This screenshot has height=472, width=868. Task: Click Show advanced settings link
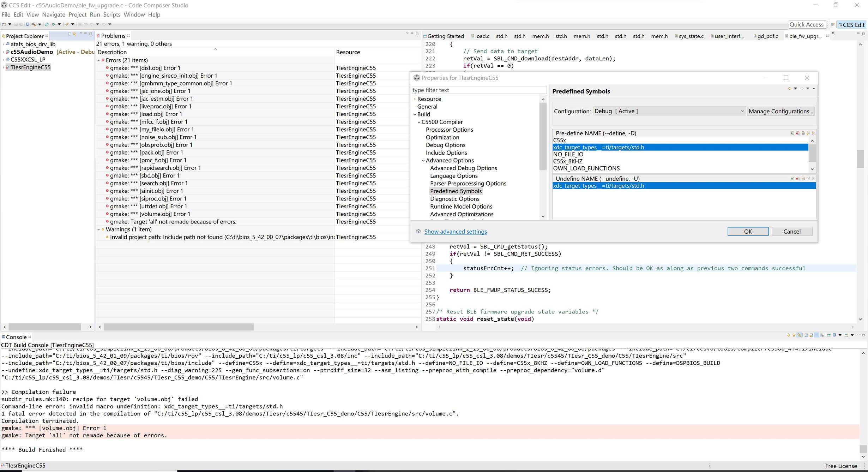(x=455, y=232)
